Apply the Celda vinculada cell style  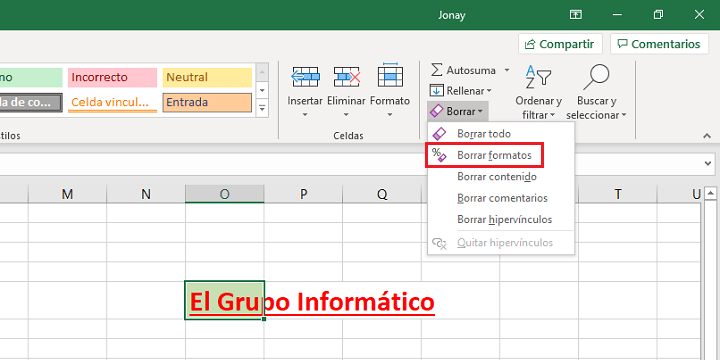coord(112,102)
